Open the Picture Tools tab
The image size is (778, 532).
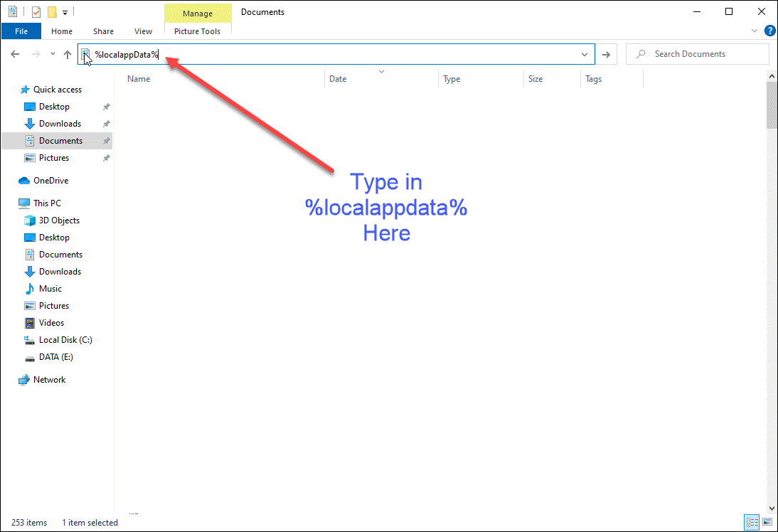[197, 31]
